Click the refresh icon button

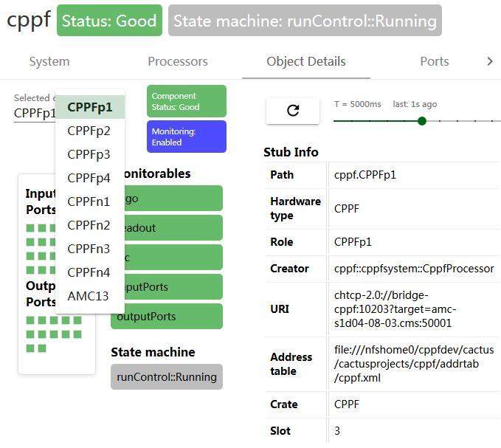point(293,111)
